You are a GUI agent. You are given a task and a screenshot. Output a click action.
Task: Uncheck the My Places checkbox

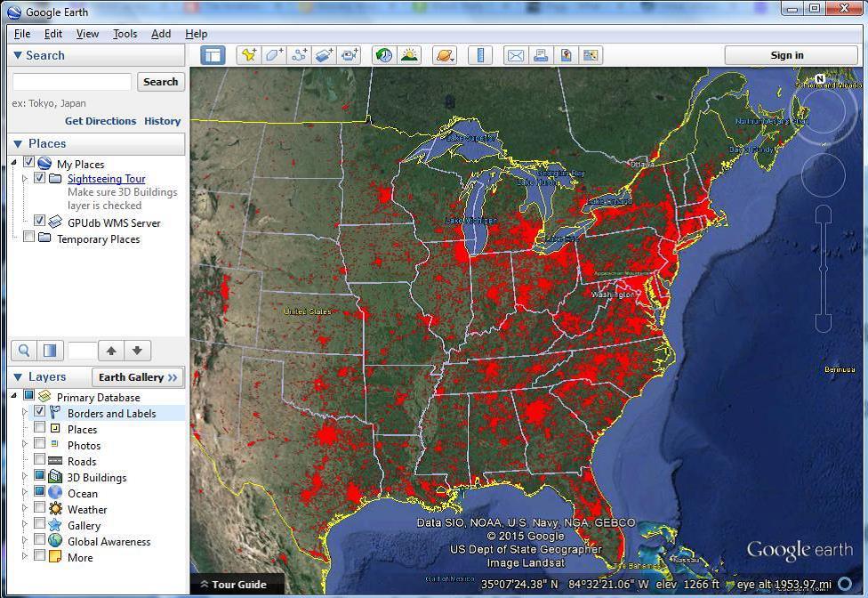pos(28,162)
